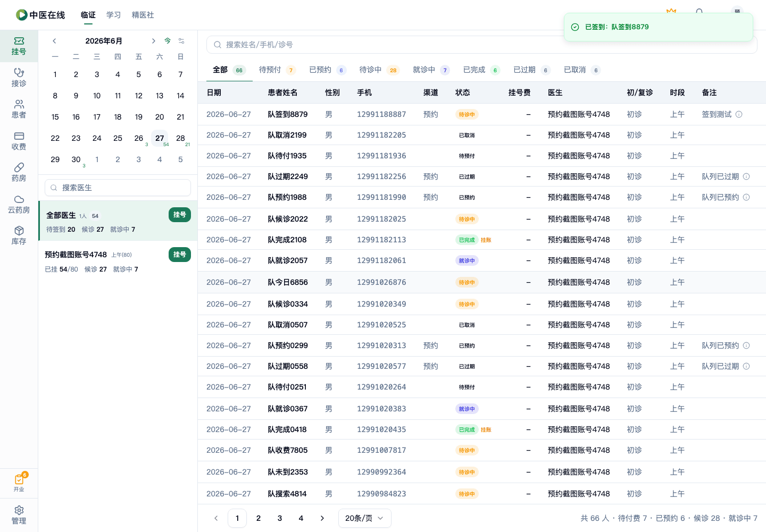Screen dimensions: 766x532
Task: Select June 28 in calendar
Action: pyautogui.click(x=180, y=138)
